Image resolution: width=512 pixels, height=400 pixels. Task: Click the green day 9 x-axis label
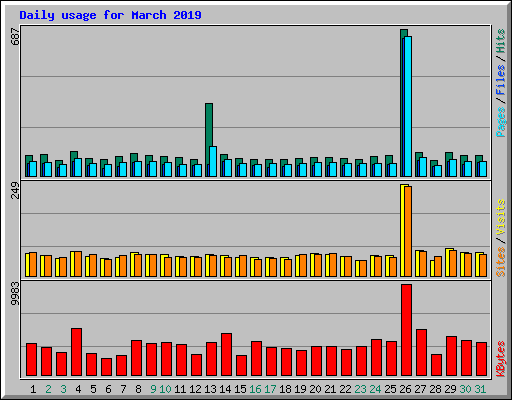click(x=153, y=389)
